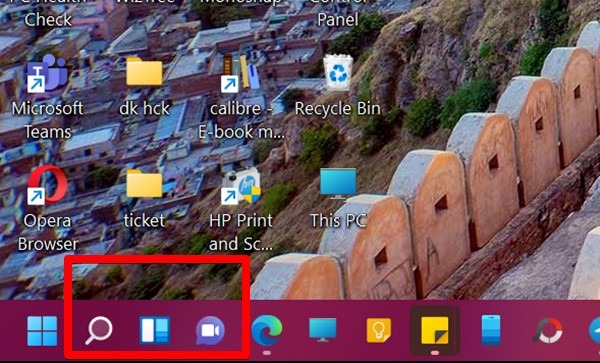The image size is (600, 363).
Task: Click the "This PC" label text
Action: (338, 221)
